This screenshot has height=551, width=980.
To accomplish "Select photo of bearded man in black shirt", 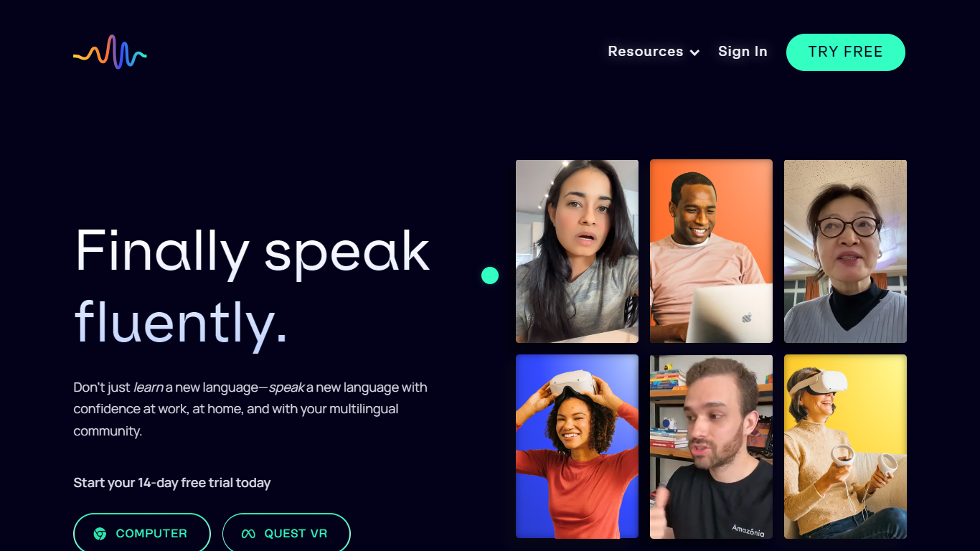I will [x=711, y=446].
